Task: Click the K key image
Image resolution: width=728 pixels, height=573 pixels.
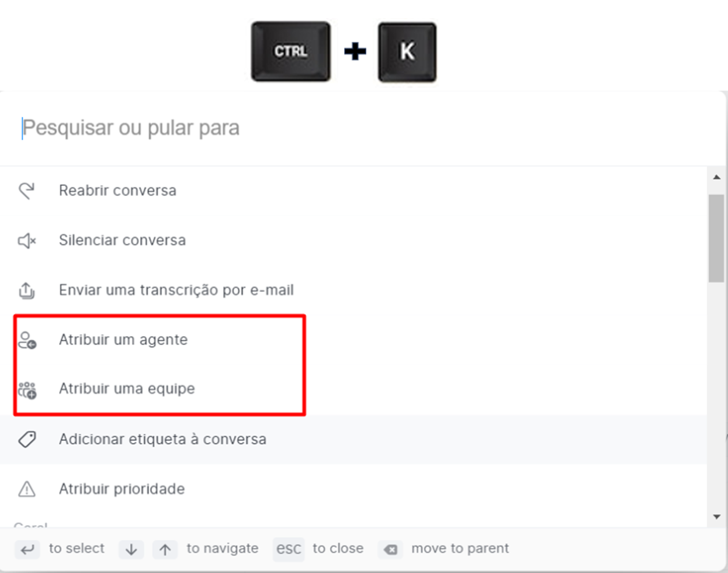Action: pyautogui.click(x=407, y=52)
